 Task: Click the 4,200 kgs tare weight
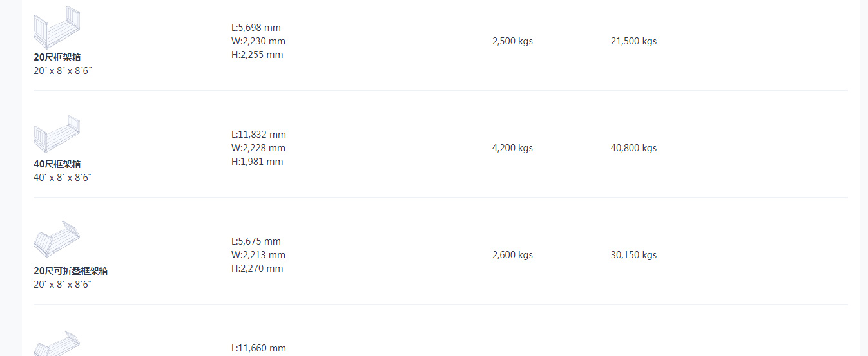[512, 148]
